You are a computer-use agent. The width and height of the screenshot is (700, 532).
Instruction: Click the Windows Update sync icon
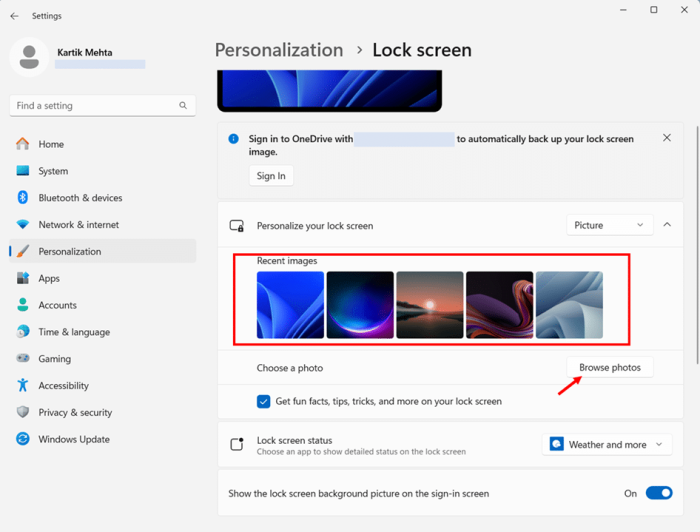click(22, 439)
